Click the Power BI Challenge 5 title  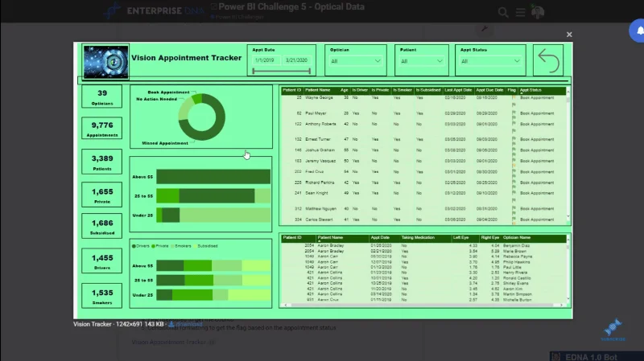291,7
